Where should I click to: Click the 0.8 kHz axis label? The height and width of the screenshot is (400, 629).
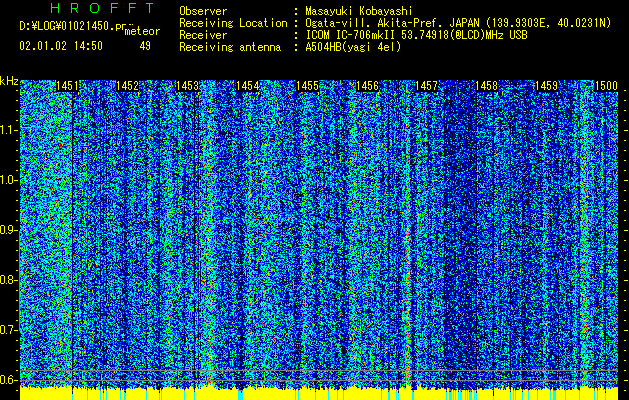coord(8,280)
